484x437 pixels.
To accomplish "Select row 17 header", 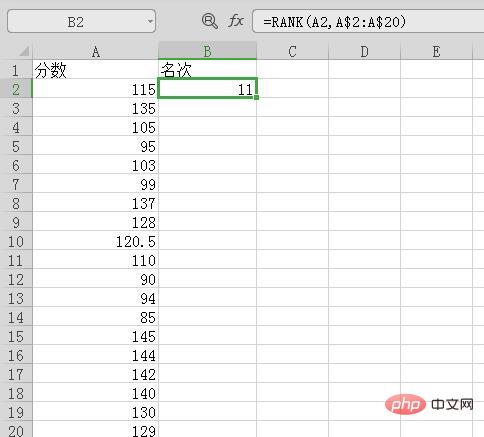I will pos(16,374).
